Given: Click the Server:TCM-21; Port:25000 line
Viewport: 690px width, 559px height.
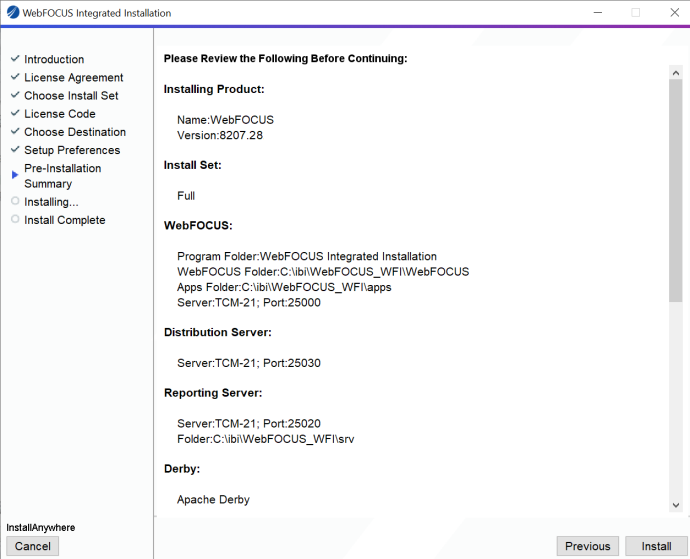Looking at the screenshot, I should (249, 302).
